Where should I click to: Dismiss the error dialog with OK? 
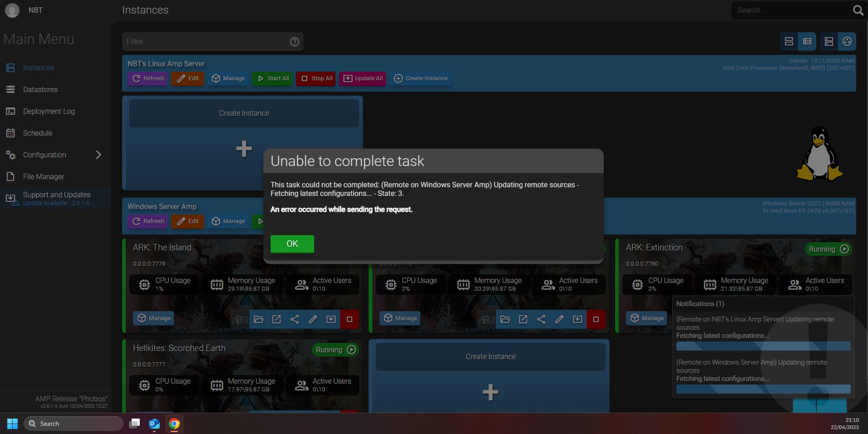coord(292,244)
